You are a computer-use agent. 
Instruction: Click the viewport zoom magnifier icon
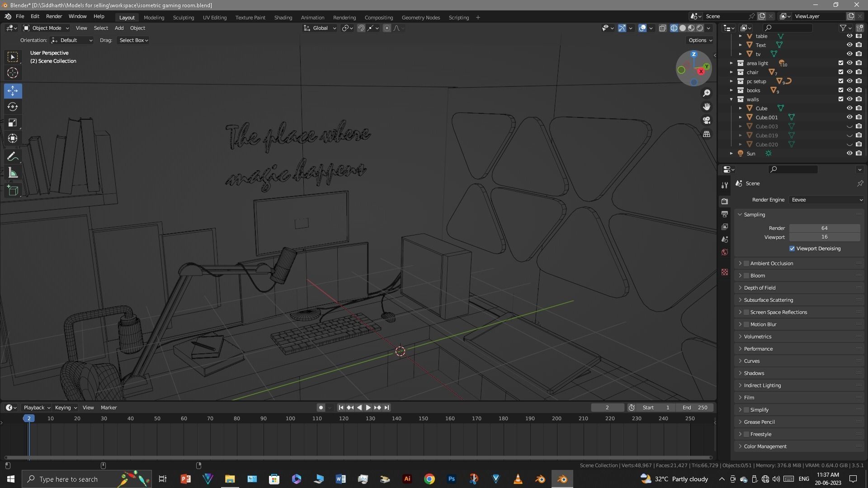tap(707, 93)
